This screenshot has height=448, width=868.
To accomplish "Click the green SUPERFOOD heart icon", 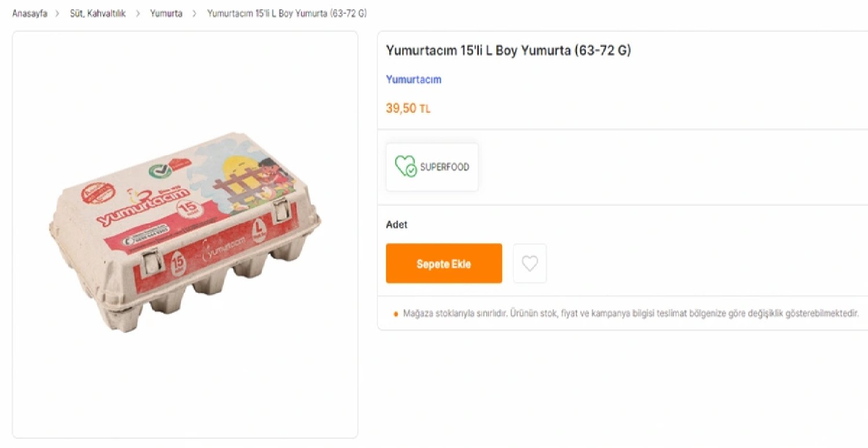I will pyautogui.click(x=405, y=167).
